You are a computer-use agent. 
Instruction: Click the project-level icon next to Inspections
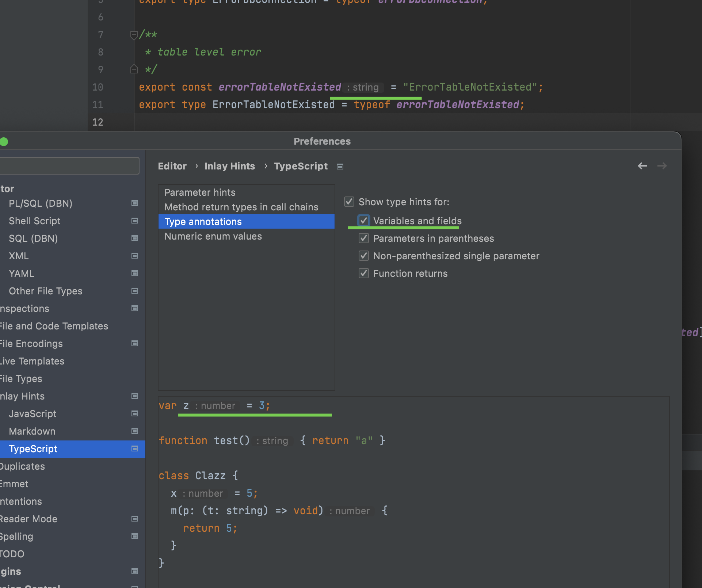[x=135, y=308]
